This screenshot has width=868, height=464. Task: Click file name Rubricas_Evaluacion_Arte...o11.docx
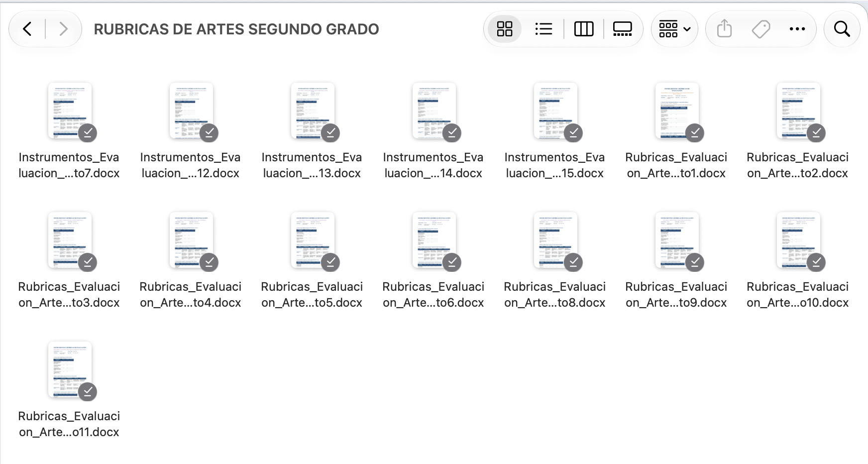coord(69,424)
